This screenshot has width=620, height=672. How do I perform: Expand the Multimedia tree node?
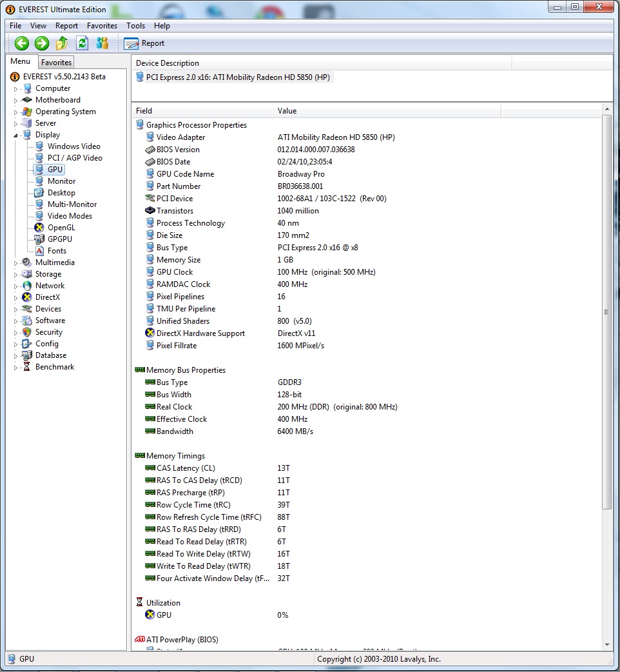pos(16,263)
